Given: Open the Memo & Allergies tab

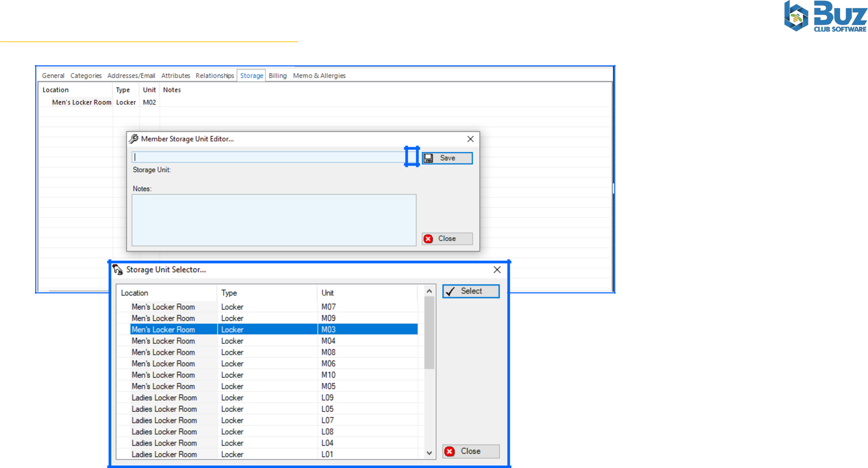Looking at the screenshot, I should coord(319,76).
